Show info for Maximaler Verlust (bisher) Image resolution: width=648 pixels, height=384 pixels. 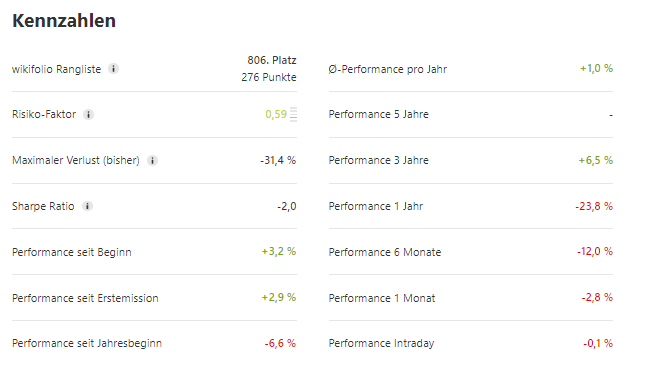pos(152,160)
